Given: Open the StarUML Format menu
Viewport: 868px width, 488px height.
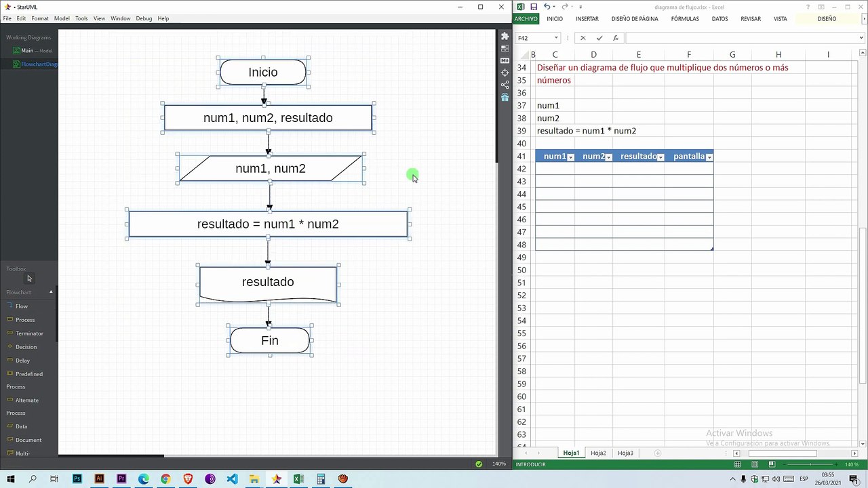Looking at the screenshot, I should click(x=40, y=18).
